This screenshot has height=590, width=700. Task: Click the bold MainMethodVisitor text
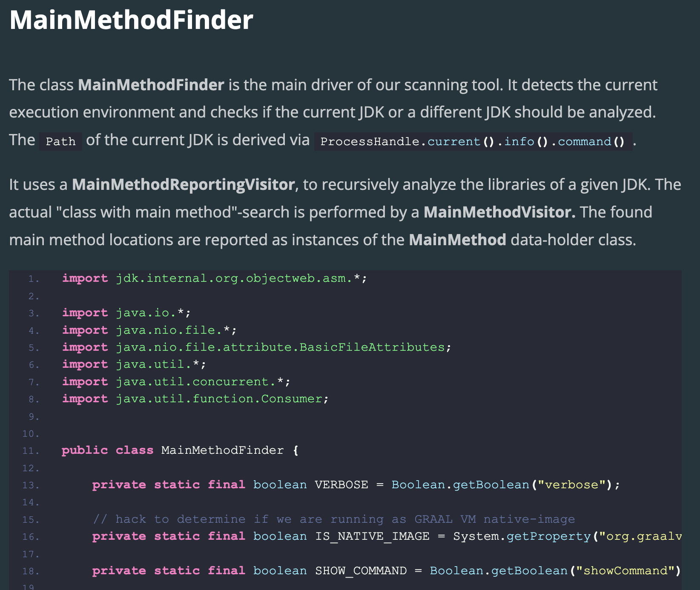coord(499,212)
